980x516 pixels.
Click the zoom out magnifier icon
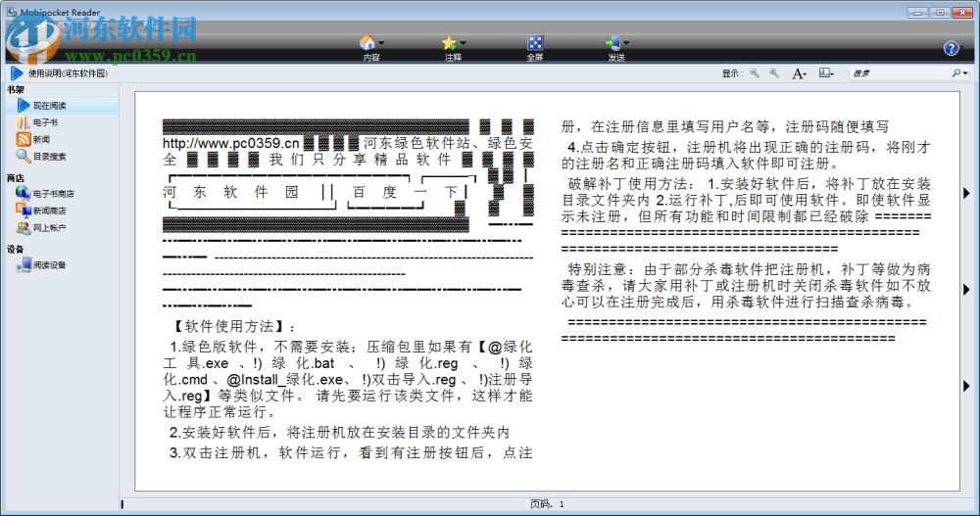click(x=755, y=73)
